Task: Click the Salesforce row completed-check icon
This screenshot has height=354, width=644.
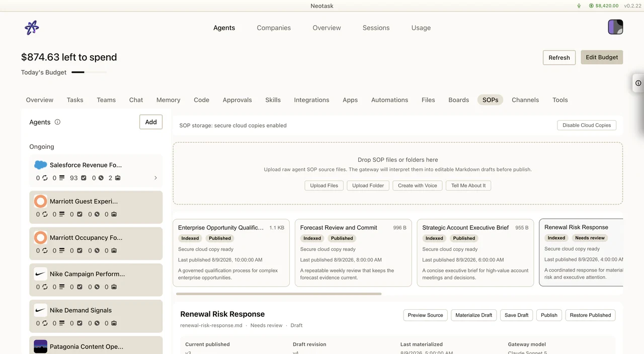Action: point(84,178)
